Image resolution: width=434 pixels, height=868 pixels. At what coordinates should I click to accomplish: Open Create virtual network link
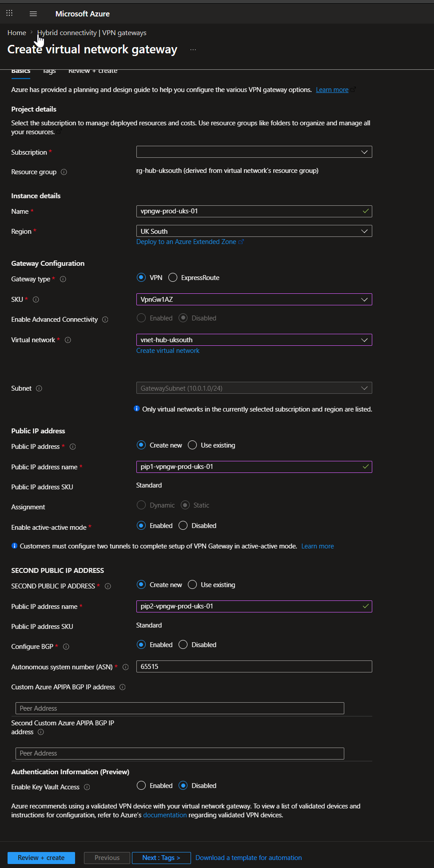tap(168, 351)
